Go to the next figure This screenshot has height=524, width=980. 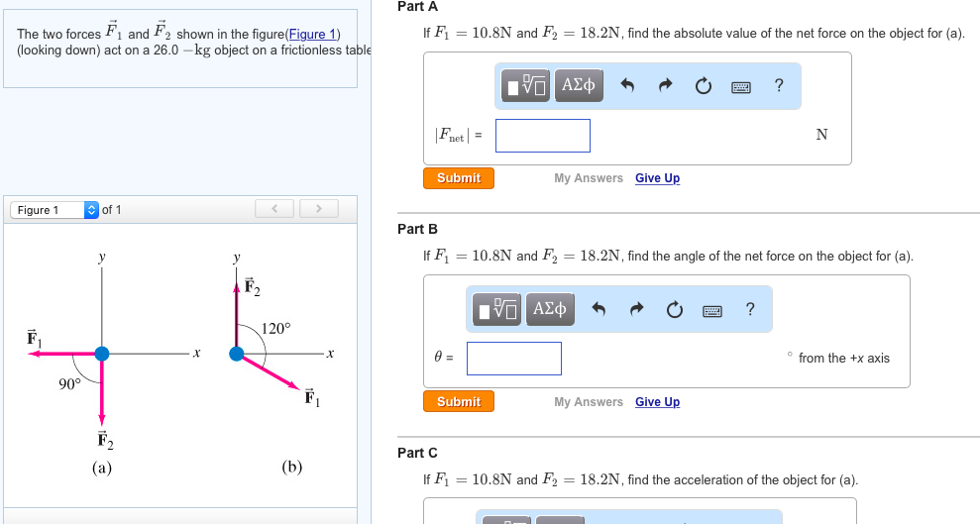(x=319, y=209)
